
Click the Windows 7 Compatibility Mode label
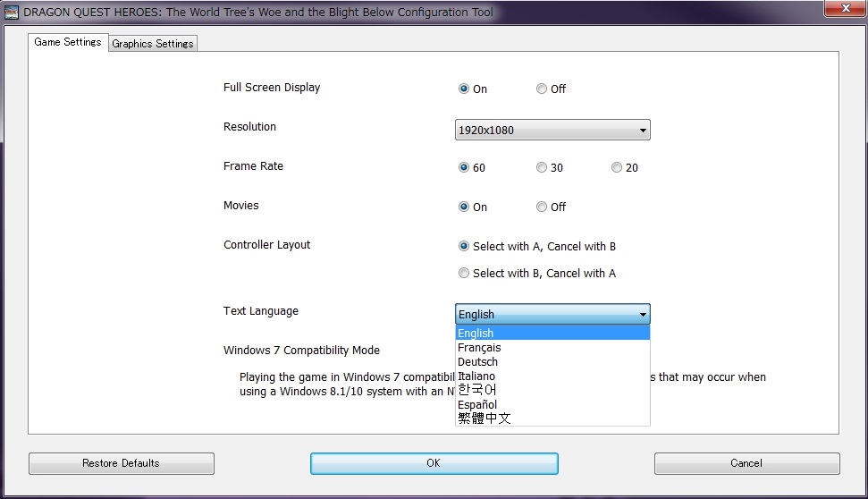(301, 350)
